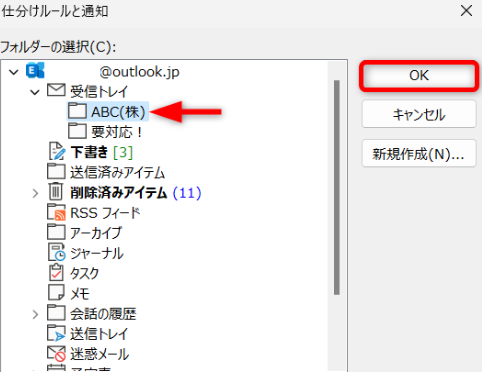482x372 pixels.
Task: Click the ジャーナル clock icon
Action: 57,252
